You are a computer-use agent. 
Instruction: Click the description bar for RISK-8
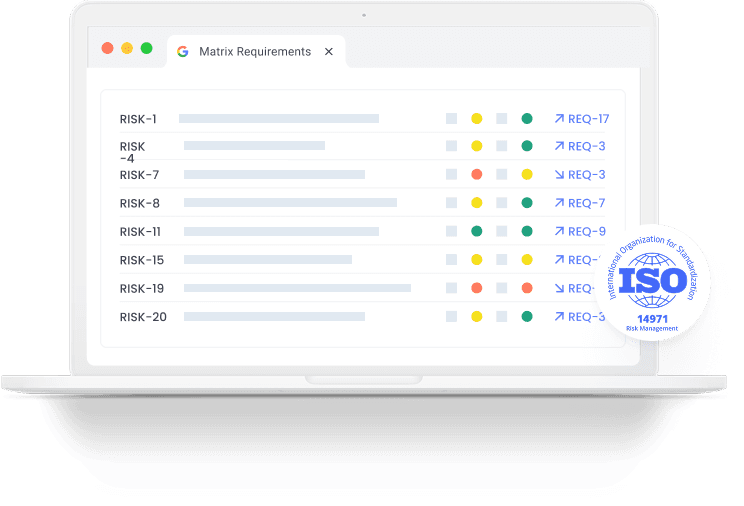pos(290,203)
